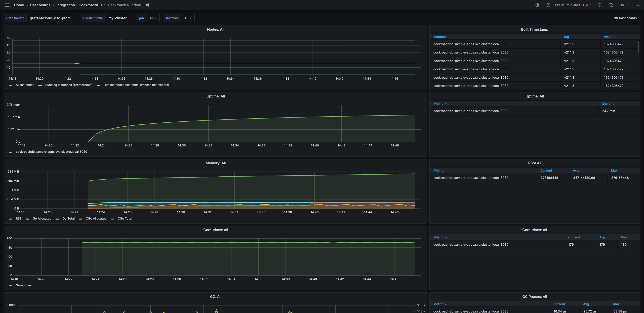Viewport: 644px width, 313px height.
Task: Open the main navigation hamburger menu
Action: coord(7,5)
